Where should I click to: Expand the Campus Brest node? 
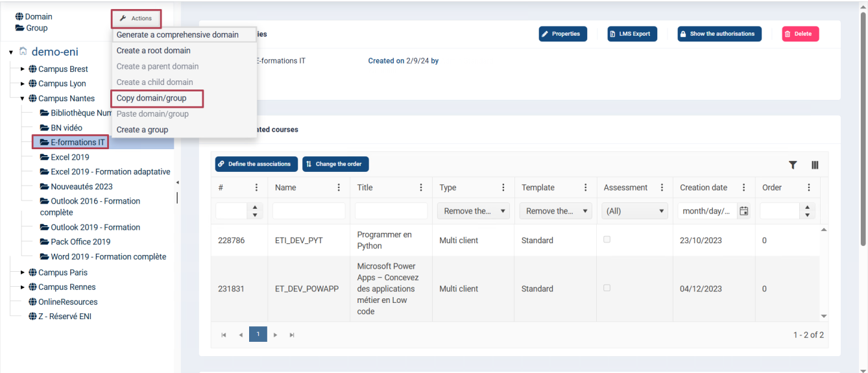tap(23, 69)
